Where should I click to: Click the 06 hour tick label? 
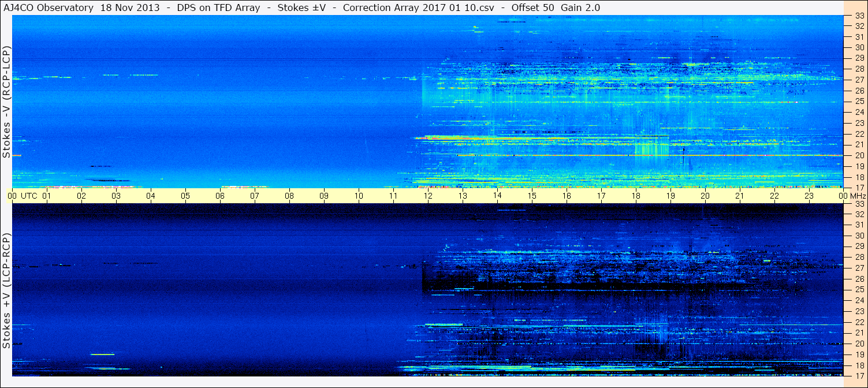tap(220, 196)
